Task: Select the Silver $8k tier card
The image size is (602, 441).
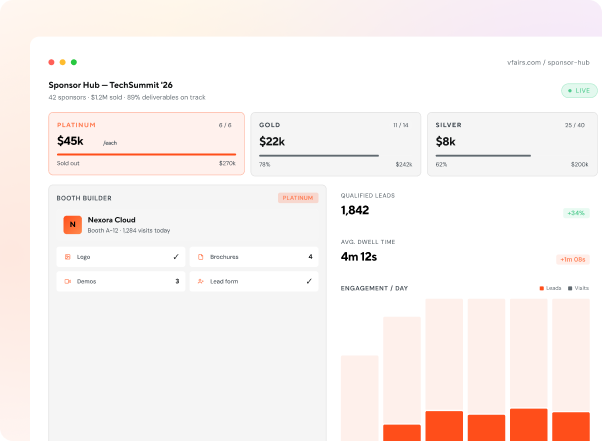Action: point(512,144)
